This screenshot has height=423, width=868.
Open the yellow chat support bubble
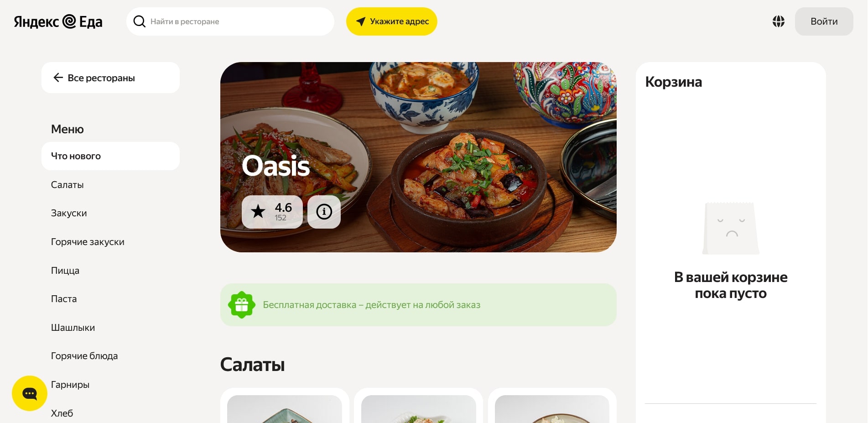click(30, 393)
